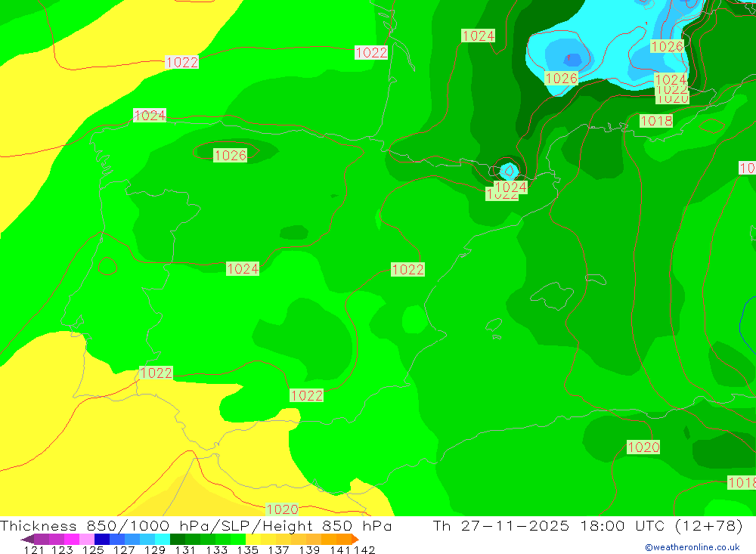Click the orange right arrow of legend

tap(355, 539)
